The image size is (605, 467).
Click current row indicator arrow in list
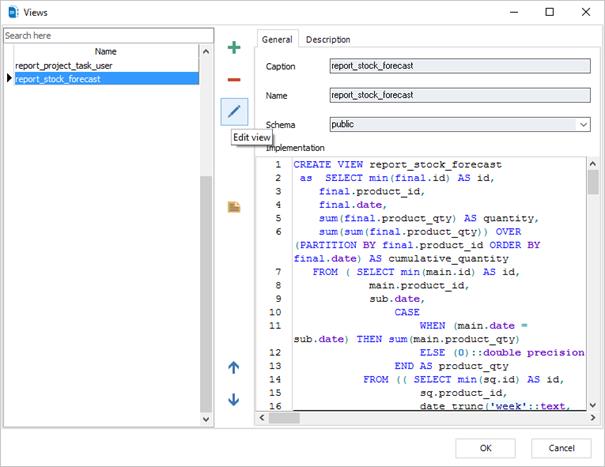[9, 78]
